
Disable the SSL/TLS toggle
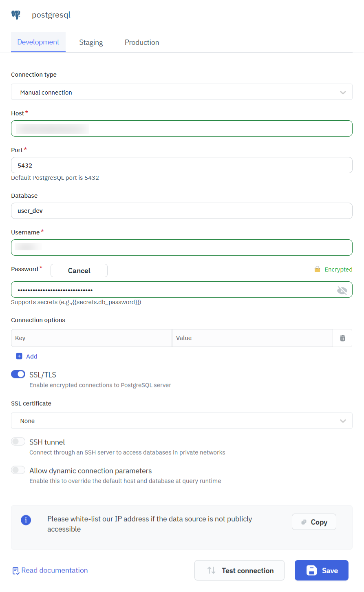18,374
